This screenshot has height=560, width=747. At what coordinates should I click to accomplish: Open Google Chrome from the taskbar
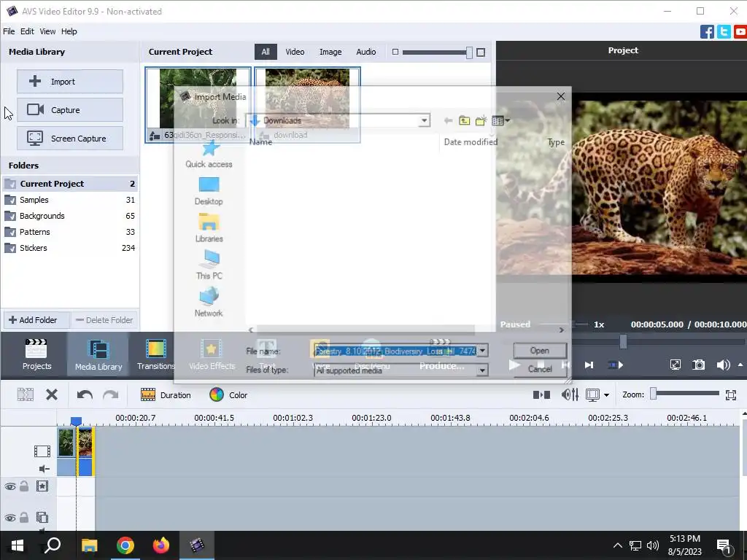(x=125, y=545)
